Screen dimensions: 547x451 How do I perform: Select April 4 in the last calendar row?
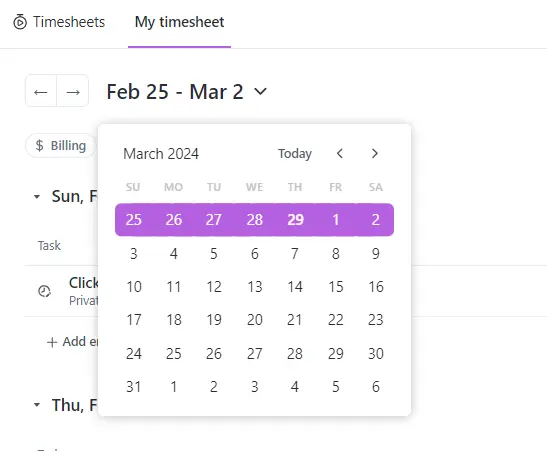pyautogui.click(x=295, y=387)
